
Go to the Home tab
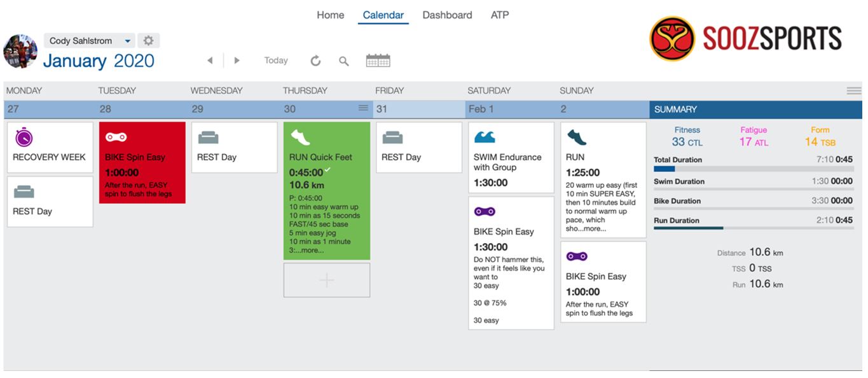click(330, 15)
